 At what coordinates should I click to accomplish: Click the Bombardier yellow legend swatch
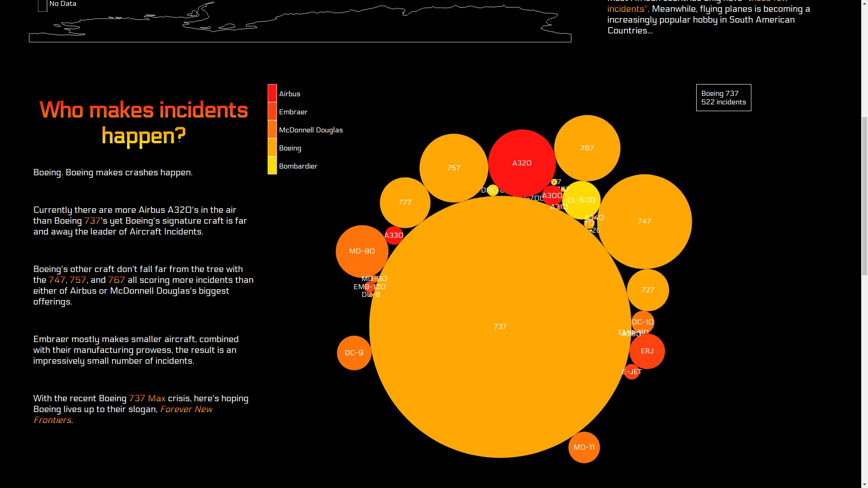pos(272,166)
